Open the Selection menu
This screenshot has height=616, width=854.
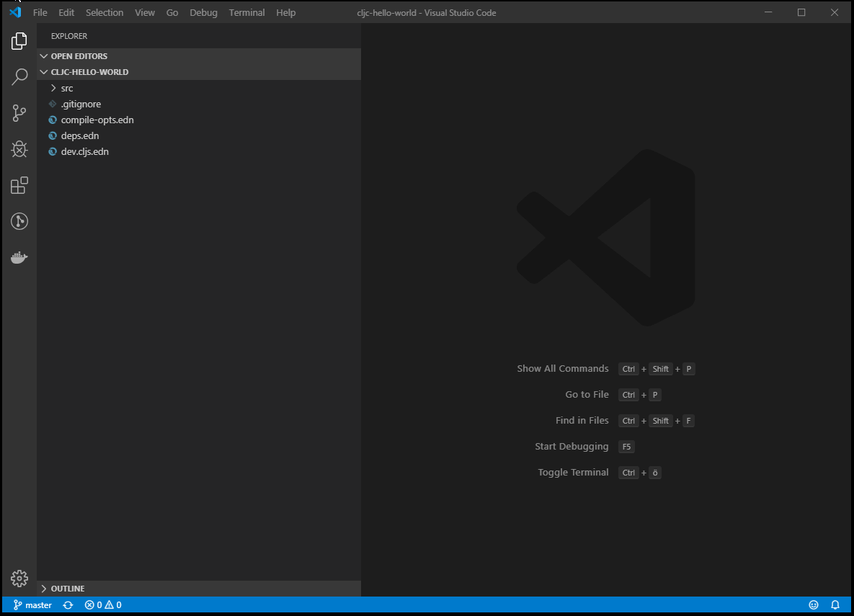pos(104,12)
